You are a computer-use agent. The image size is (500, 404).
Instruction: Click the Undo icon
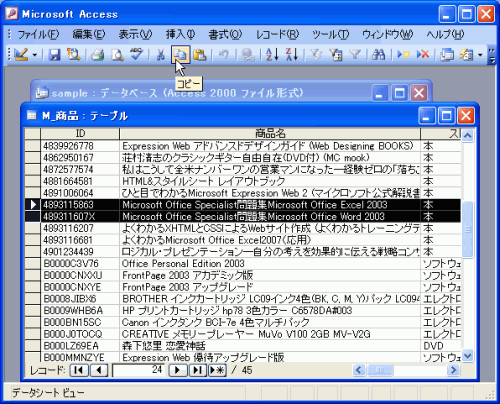pyautogui.click(x=224, y=54)
